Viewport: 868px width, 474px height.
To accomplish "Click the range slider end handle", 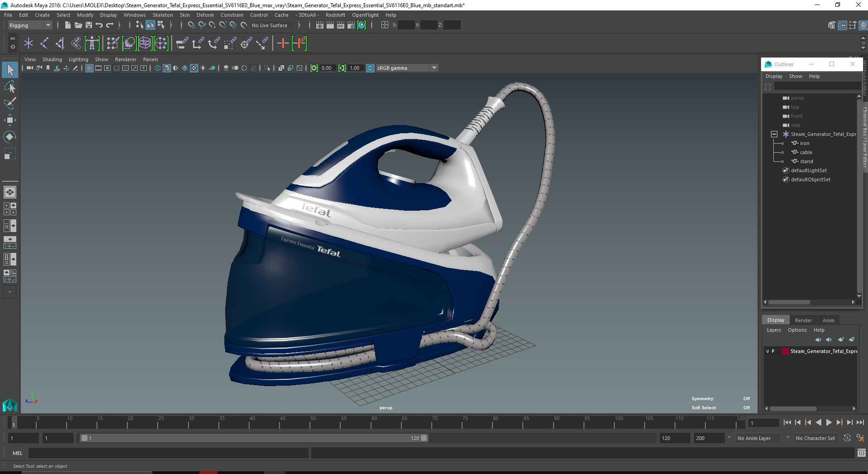I will click(x=424, y=438).
